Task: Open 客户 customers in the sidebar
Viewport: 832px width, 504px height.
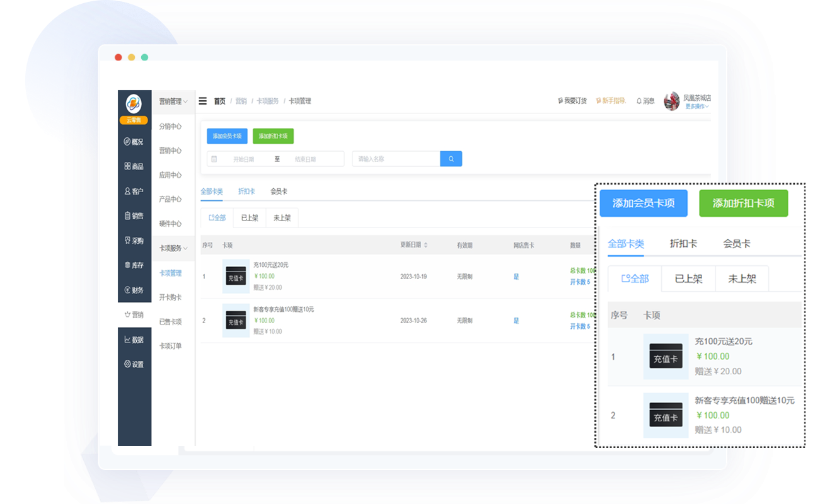Action: 134,191
